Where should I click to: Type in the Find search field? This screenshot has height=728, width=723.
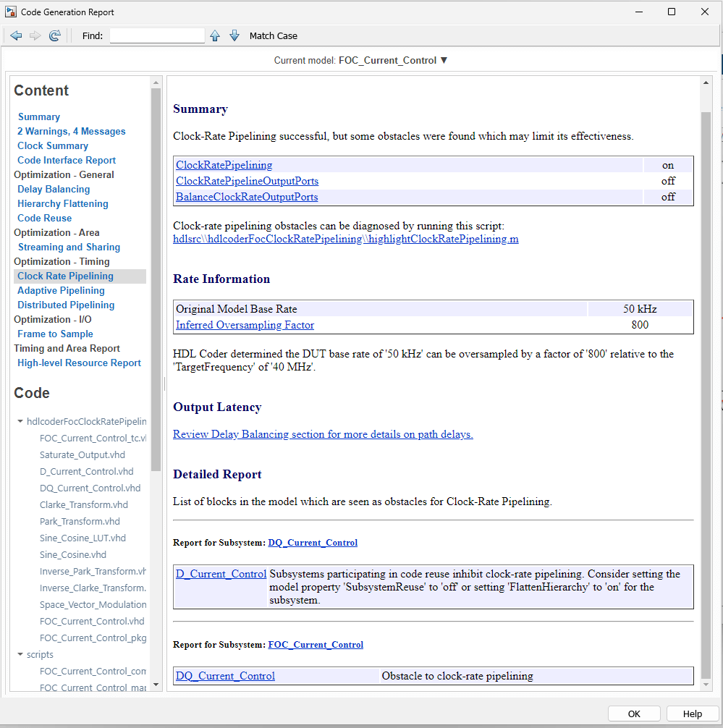tap(157, 35)
